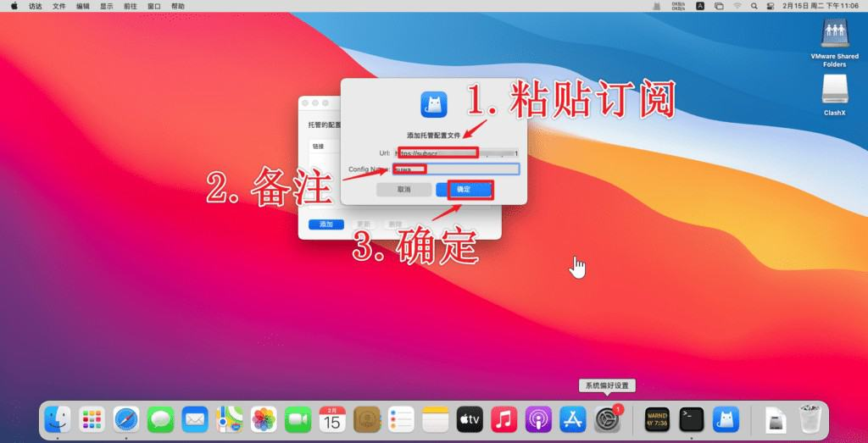Open ClashX cat icon in the Dock
Image resolution: width=868 pixels, height=443 pixels.
click(726, 418)
